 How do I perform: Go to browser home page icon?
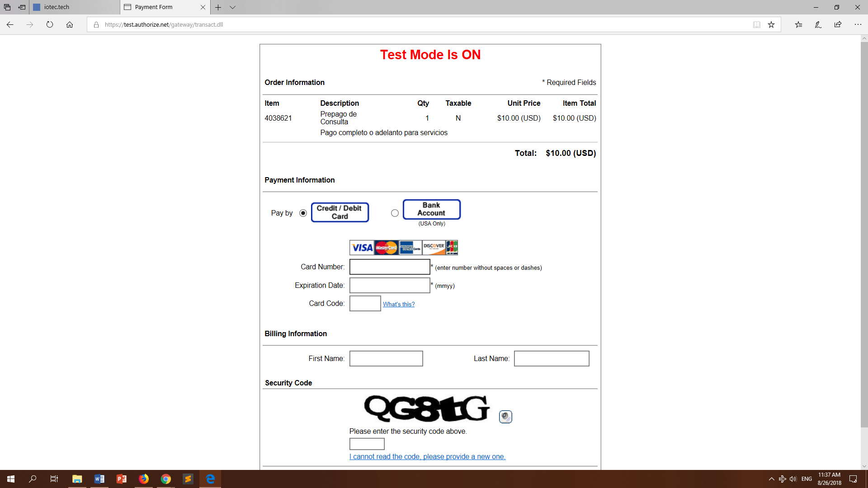coord(70,25)
